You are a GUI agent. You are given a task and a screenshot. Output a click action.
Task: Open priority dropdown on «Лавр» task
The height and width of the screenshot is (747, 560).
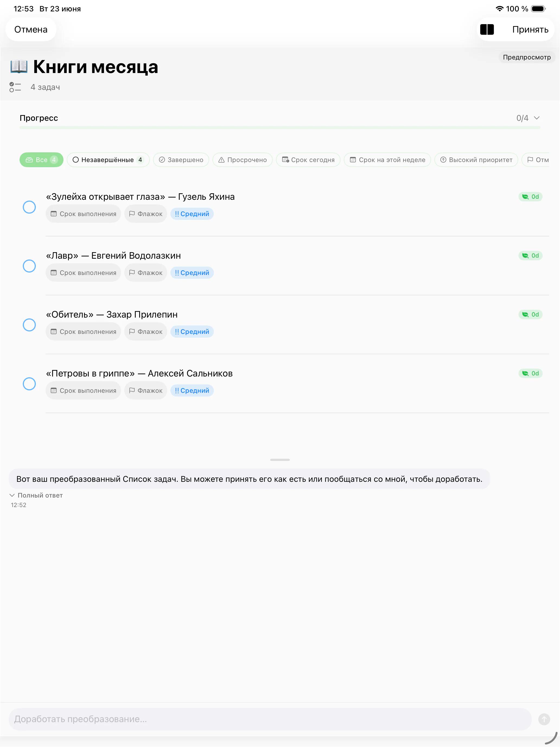192,273
